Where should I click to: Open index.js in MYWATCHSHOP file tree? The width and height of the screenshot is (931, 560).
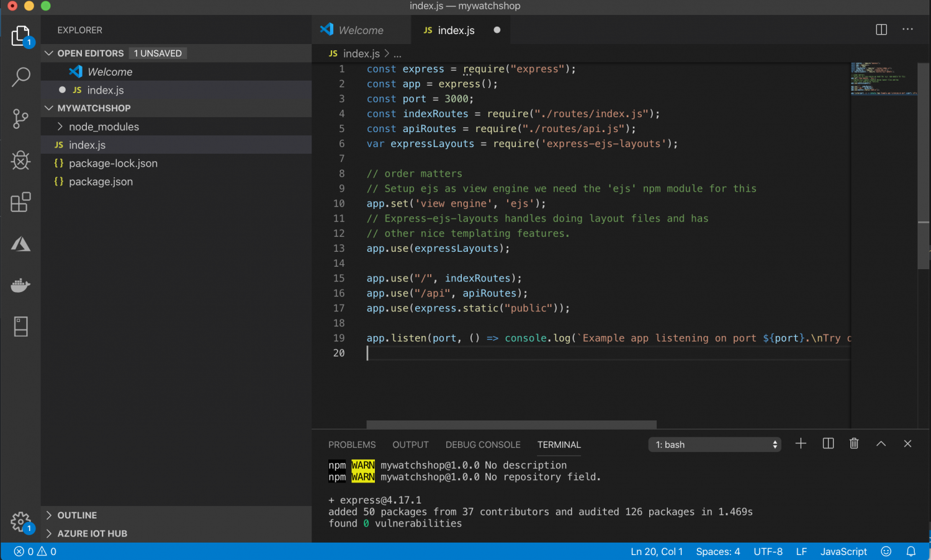(176, 145)
